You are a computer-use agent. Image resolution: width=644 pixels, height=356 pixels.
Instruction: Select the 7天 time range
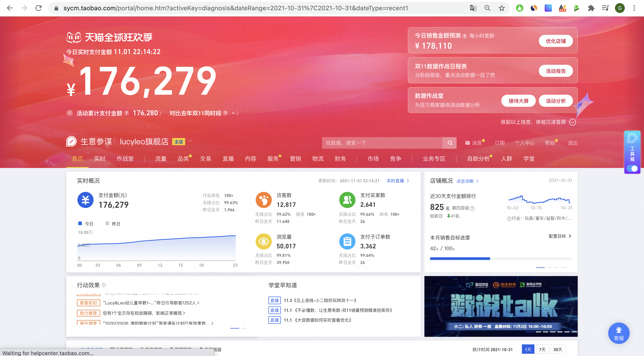coord(542,349)
